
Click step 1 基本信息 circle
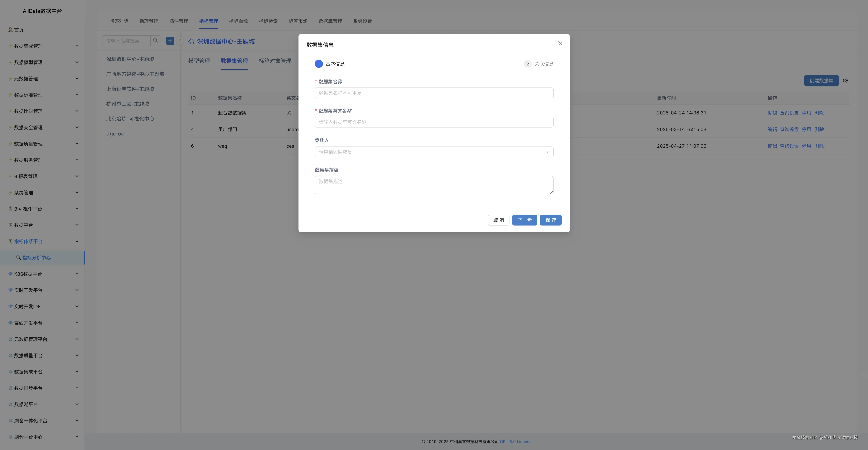(319, 64)
